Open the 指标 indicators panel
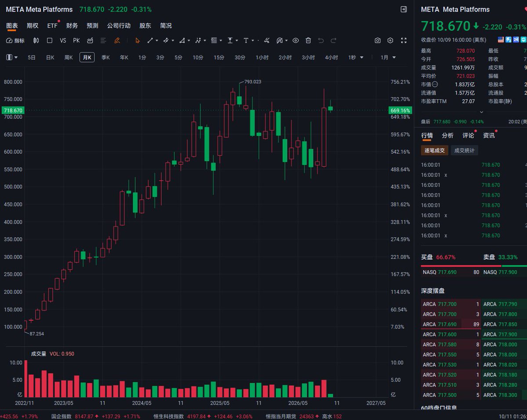 click(15, 40)
